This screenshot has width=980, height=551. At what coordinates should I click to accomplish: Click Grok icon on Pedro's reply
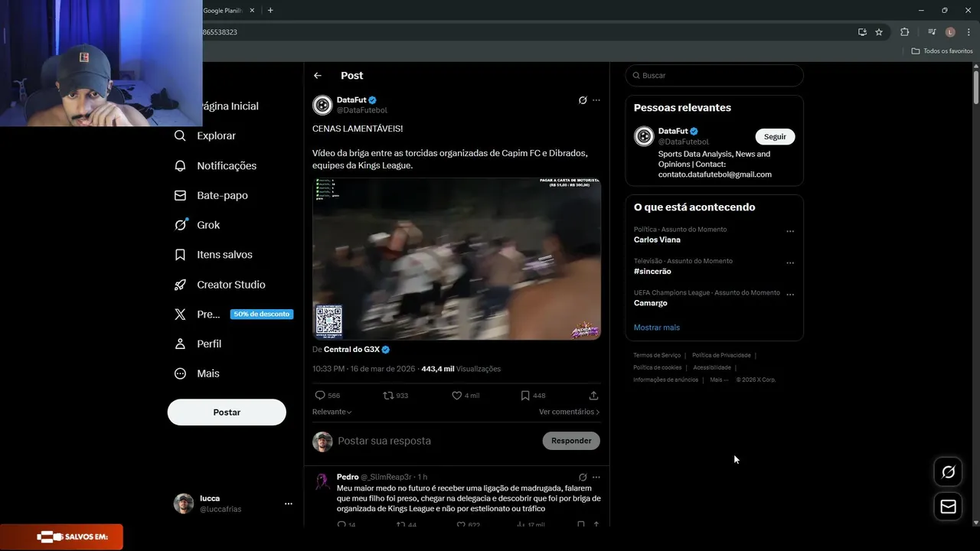click(583, 477)
